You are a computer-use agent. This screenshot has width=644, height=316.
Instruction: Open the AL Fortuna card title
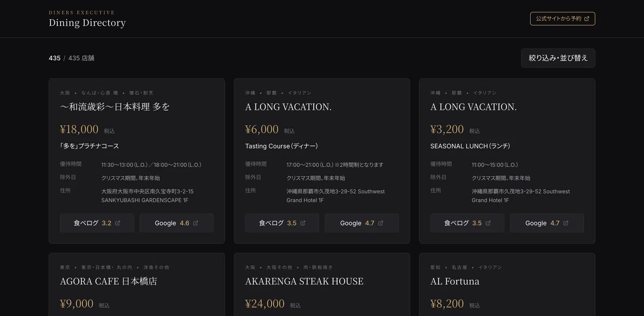coord(455,281)
